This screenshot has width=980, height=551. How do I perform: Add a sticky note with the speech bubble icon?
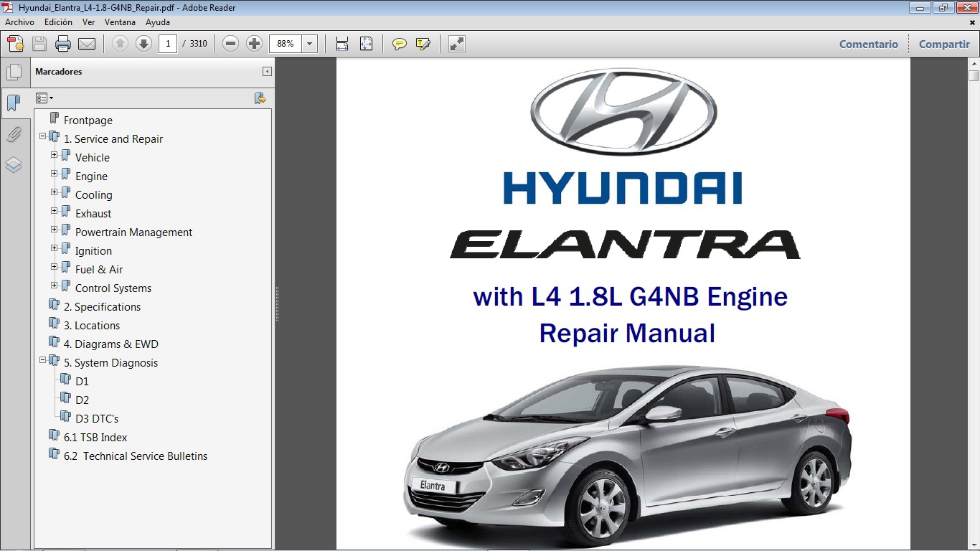[x=400, y=44]
